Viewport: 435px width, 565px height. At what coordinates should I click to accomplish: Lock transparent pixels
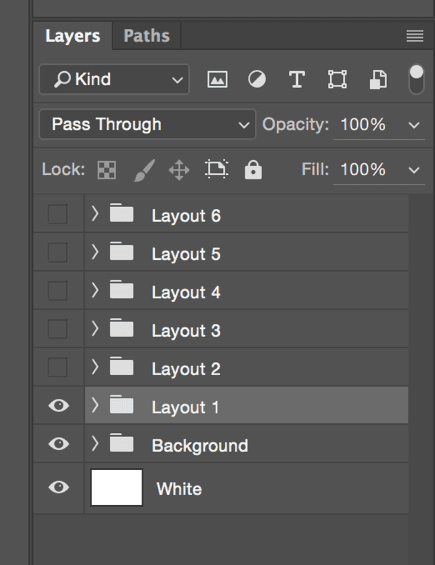[107, 170]
